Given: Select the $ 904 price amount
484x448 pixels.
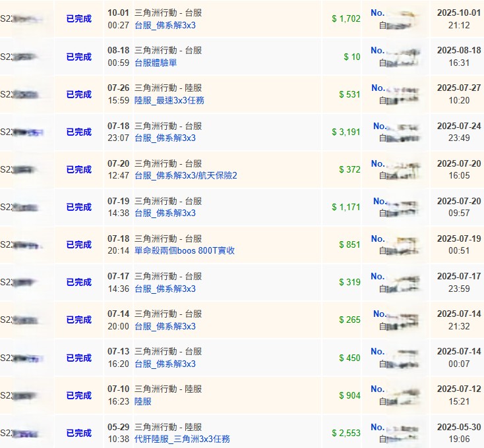Looking at the screenshot, I should click(349, 395).
